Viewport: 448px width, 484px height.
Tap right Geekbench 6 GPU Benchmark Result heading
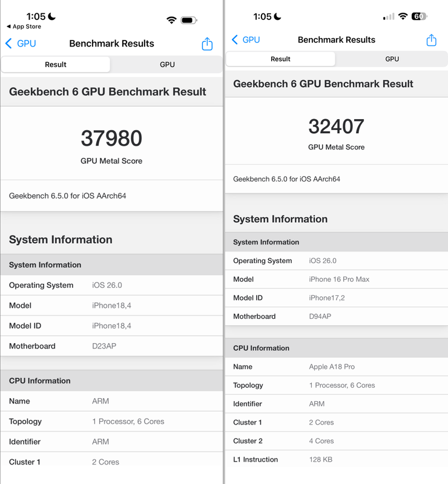[323, 84]
